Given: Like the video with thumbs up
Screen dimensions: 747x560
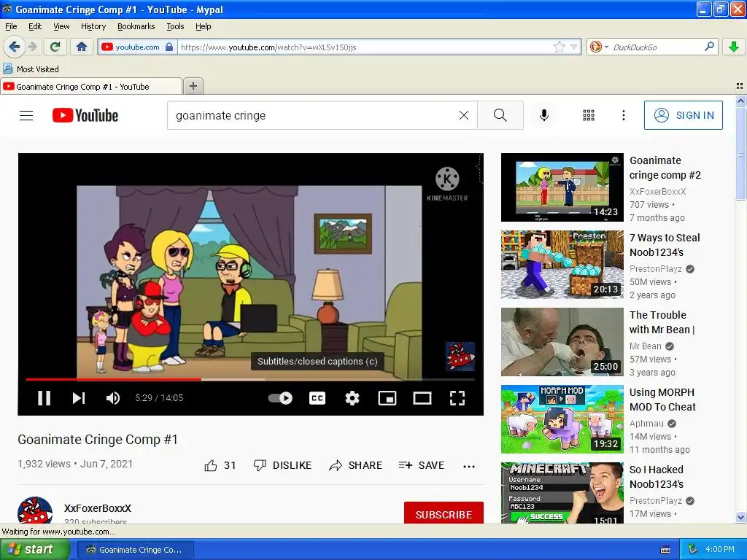Looking at the screenshot, I should pyautogui.click(x=220, y=466).
